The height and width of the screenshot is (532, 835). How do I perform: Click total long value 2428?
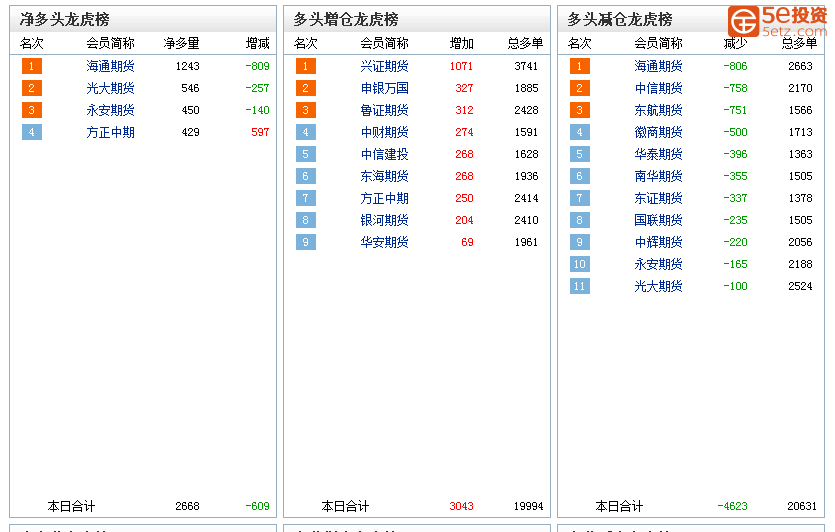coord(526,110)
